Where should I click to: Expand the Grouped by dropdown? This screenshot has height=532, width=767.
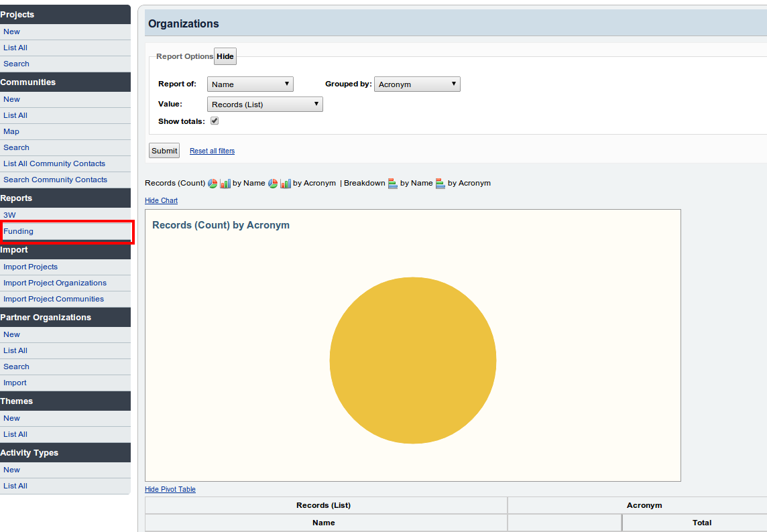coord(416,84)
